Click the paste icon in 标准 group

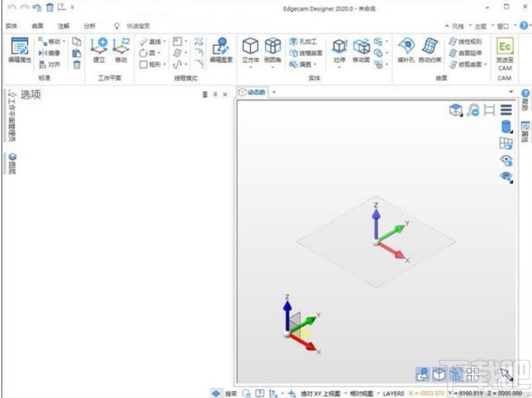[x=77, y=53]
